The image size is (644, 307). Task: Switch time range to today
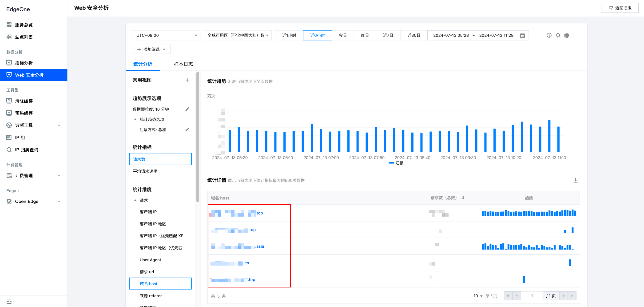(x=342, y=35)
